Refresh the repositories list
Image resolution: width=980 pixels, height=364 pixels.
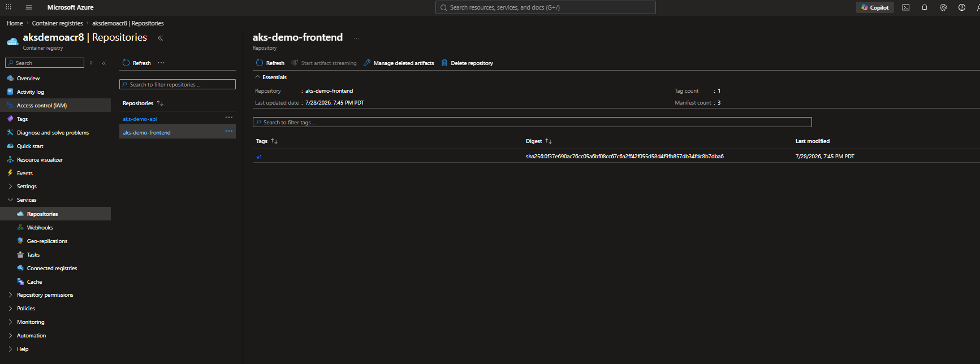click(x=137, y=63)
